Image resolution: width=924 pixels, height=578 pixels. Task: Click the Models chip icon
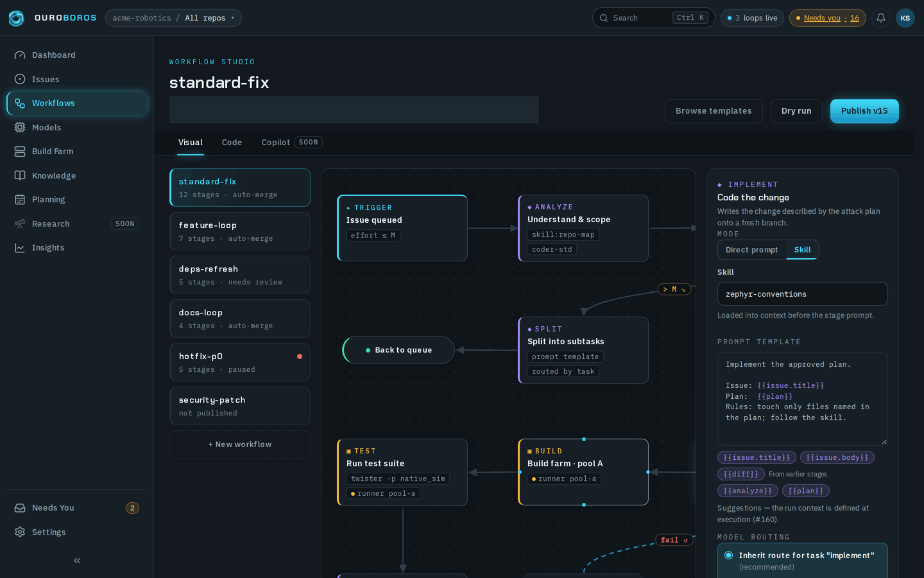pos(20,127)
